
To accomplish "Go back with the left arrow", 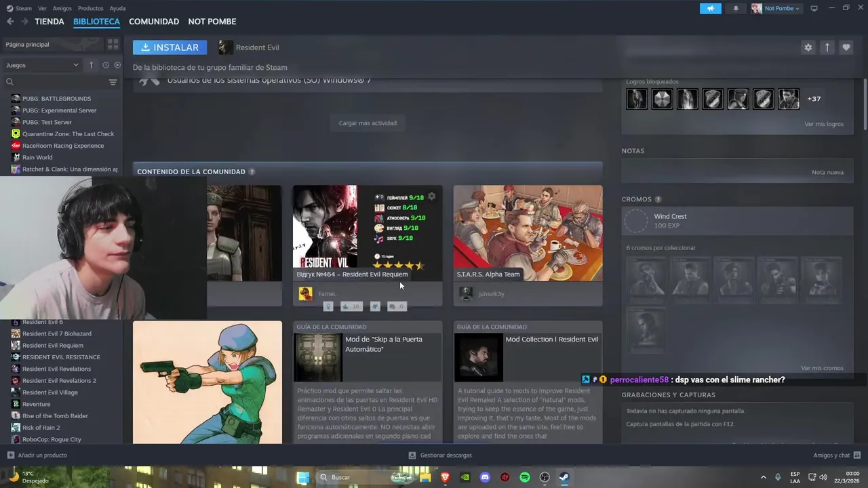I will [10, 22].
